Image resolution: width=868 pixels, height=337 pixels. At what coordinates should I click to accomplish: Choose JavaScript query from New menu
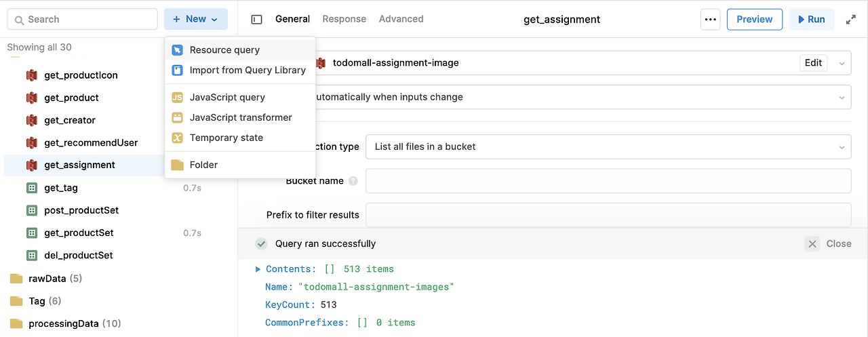click(x=226, y=97)
